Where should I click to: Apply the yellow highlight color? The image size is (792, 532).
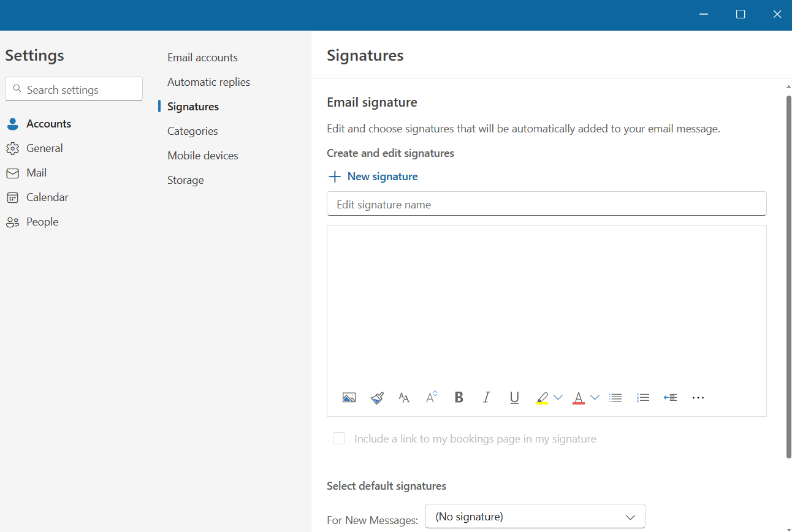tap(542, 398)
